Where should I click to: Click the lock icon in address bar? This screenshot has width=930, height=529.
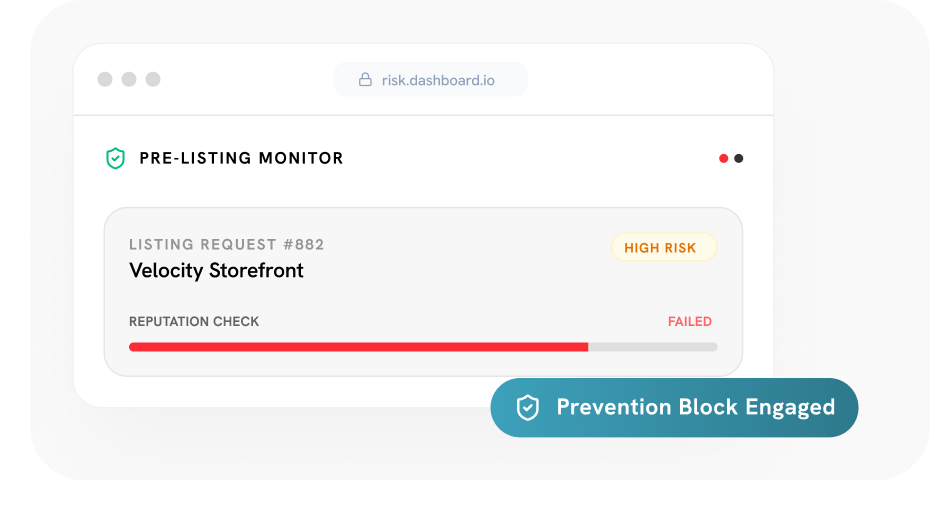pyautogui.click(x=367, y=80)
